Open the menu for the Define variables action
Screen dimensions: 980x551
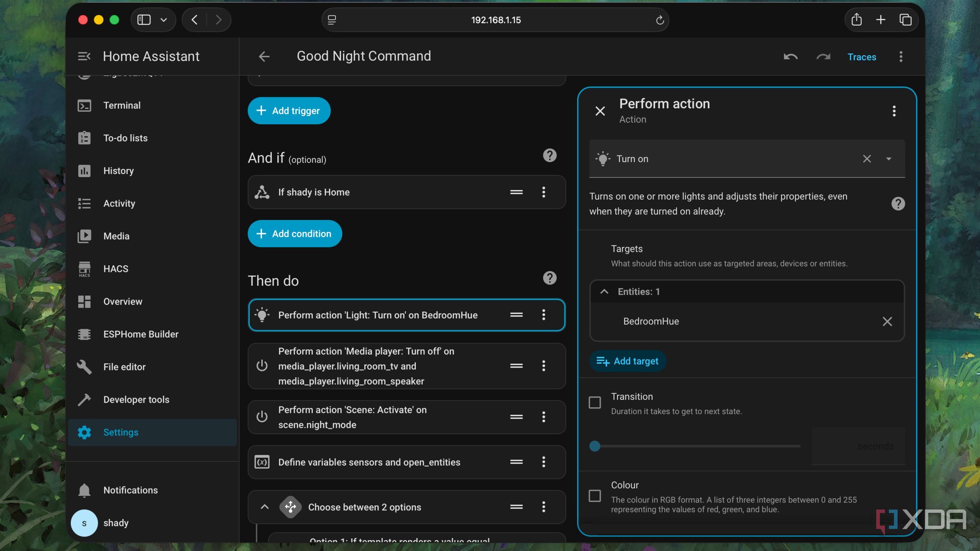tap(543, 462)
